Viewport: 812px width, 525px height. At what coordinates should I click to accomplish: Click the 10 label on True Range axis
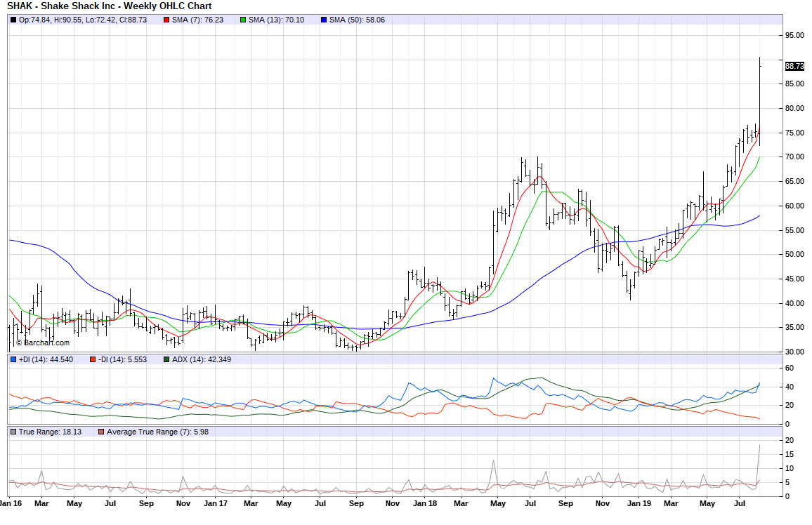[x=790, y=469]
